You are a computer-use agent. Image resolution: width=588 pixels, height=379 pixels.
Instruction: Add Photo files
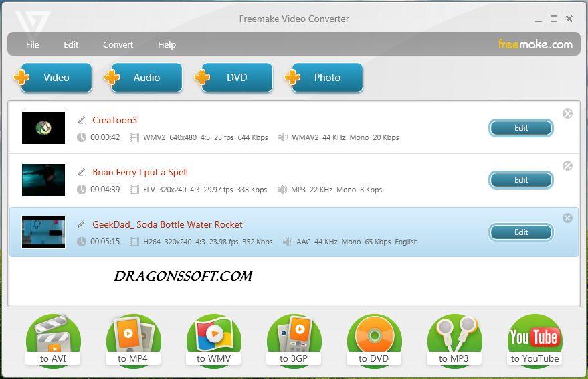click(324, 78)
